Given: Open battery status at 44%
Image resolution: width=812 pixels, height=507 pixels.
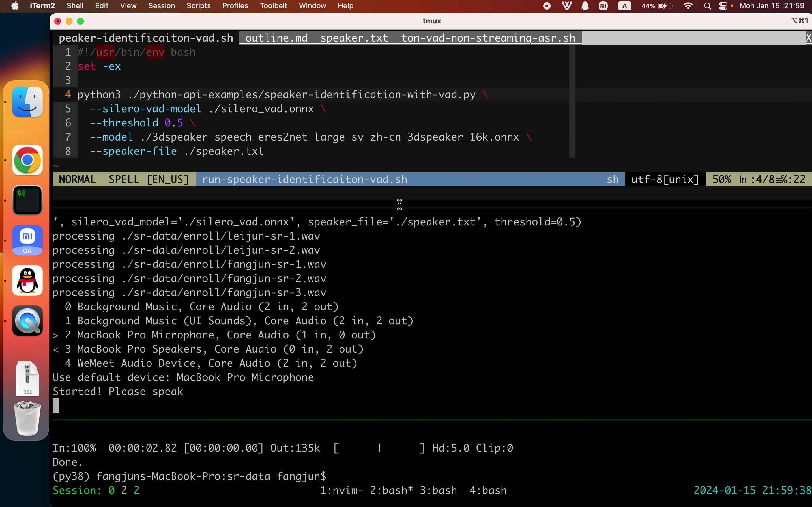Looking at the screenshot, I should pyautogui.click(x=656, y=6).
